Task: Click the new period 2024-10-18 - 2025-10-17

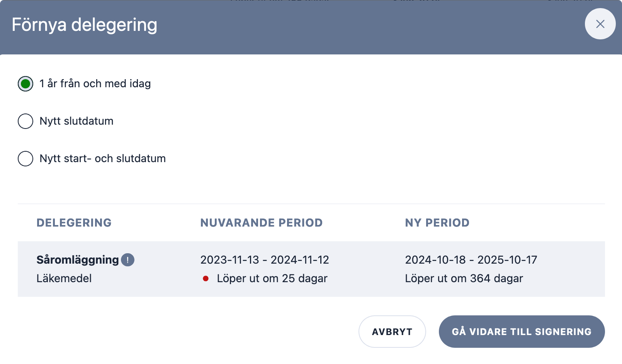Action: pos(471,260)
